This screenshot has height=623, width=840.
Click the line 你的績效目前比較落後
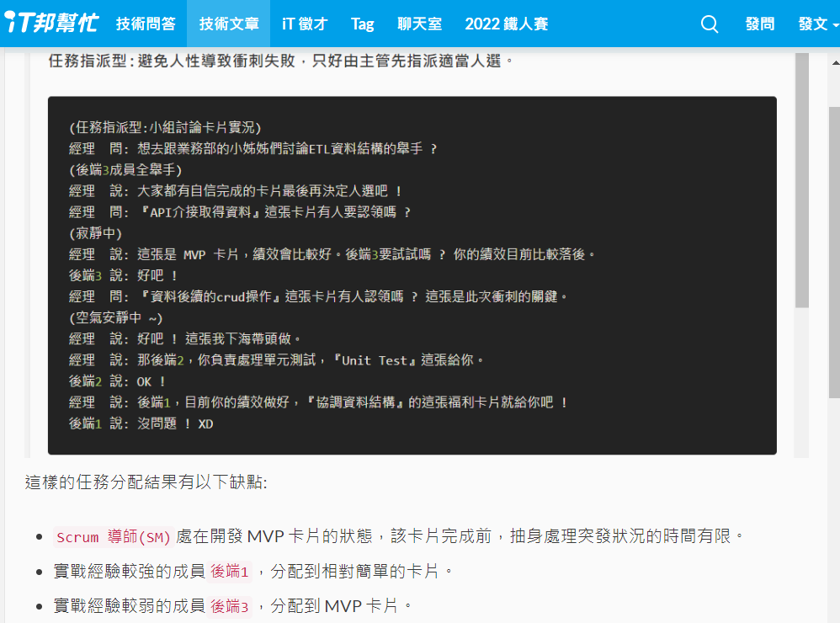(x=332, y=254)
